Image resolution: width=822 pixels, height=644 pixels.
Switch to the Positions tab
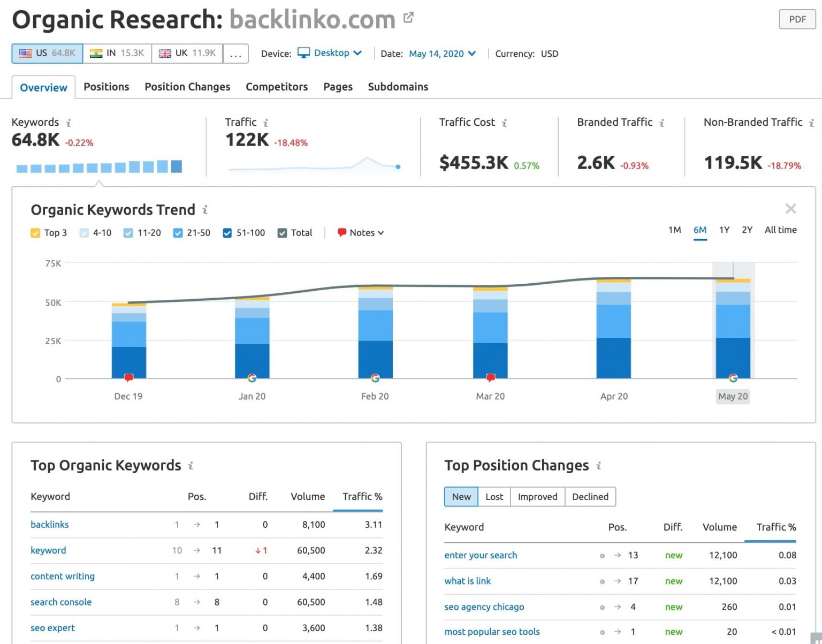coord(106,87)
